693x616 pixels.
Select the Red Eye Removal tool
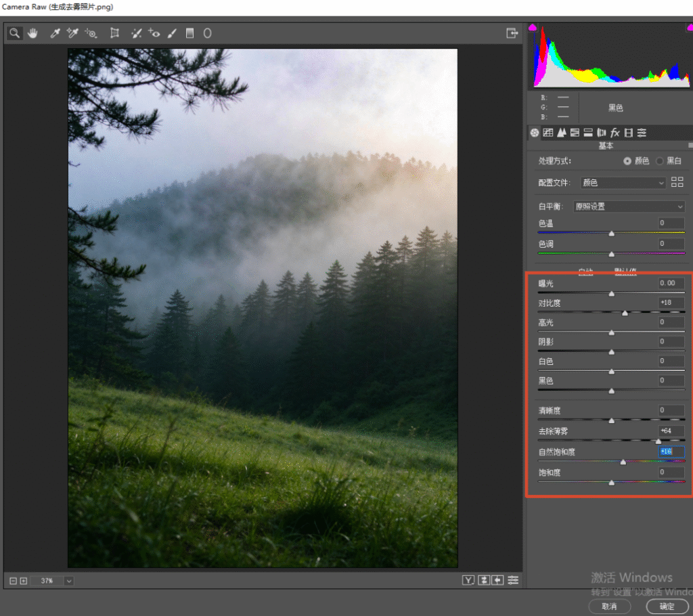pyautogui.click(x=154, y=33)
